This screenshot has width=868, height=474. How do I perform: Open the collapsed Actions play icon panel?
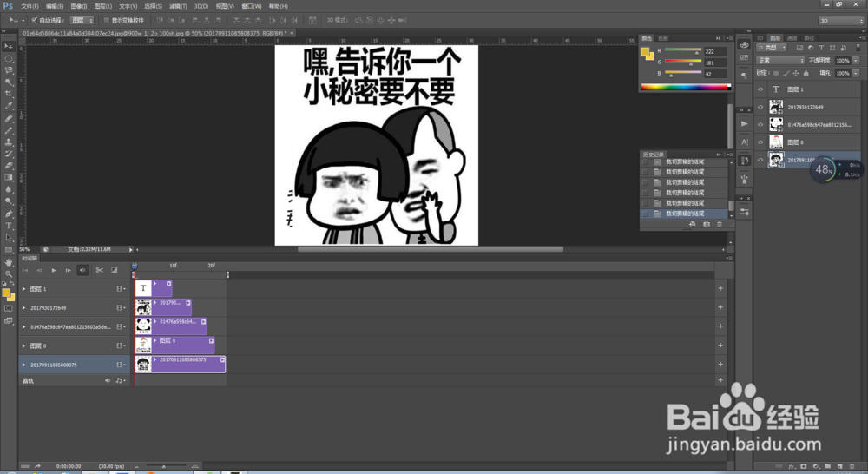[x=744, y=124]
